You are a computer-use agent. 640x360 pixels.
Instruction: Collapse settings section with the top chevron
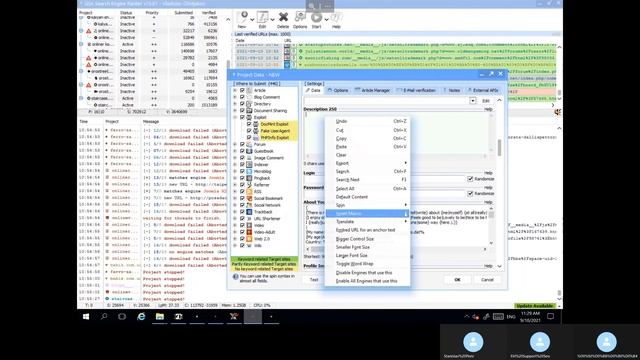click(x=499, y=100)
